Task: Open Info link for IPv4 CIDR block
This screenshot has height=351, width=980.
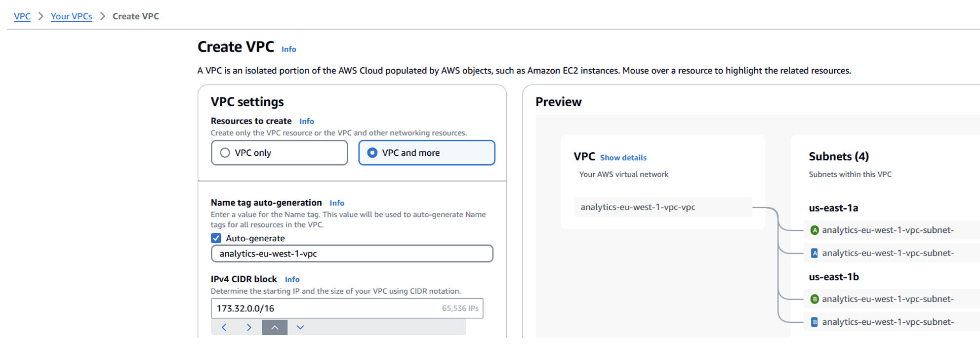Action: [x=292, y=279]
